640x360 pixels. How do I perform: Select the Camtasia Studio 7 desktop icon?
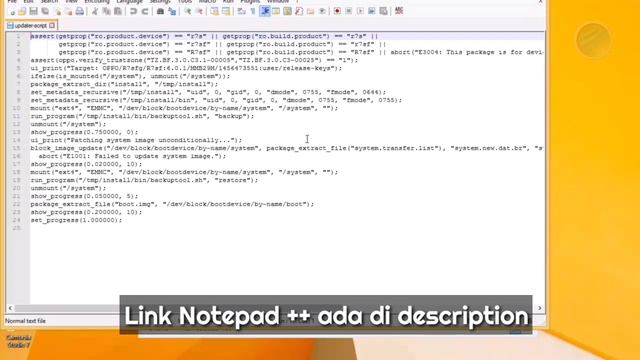click(19, 342)
